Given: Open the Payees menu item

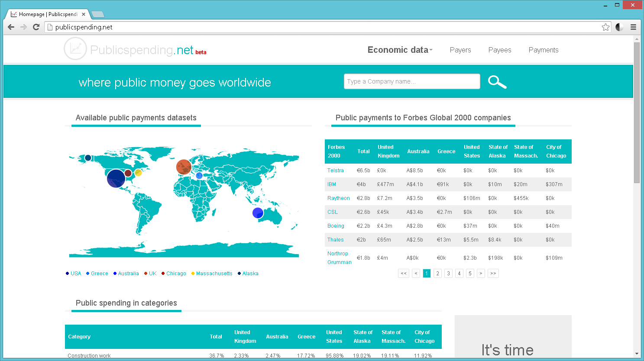Looking at the screenshot, I should 500,50.
